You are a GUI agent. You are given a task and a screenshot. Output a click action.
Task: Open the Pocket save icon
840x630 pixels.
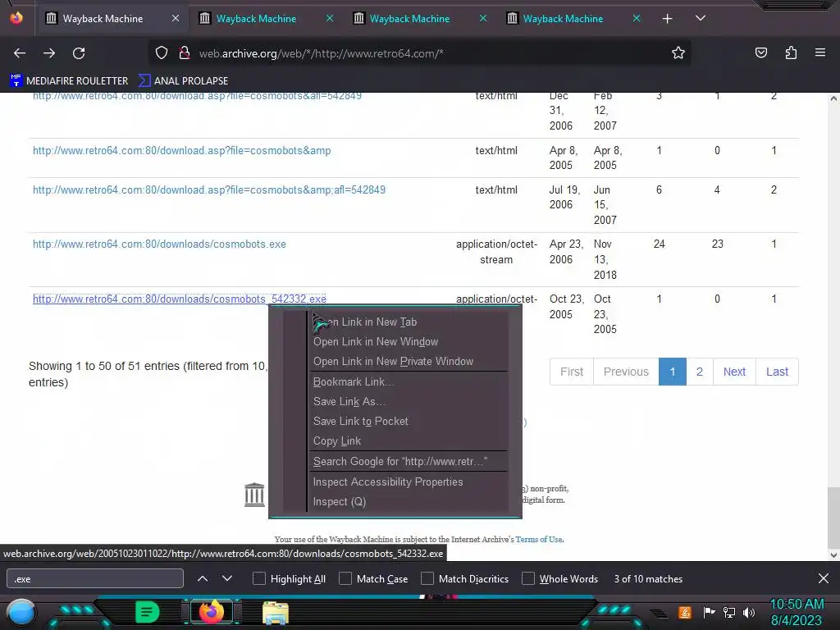761,53
